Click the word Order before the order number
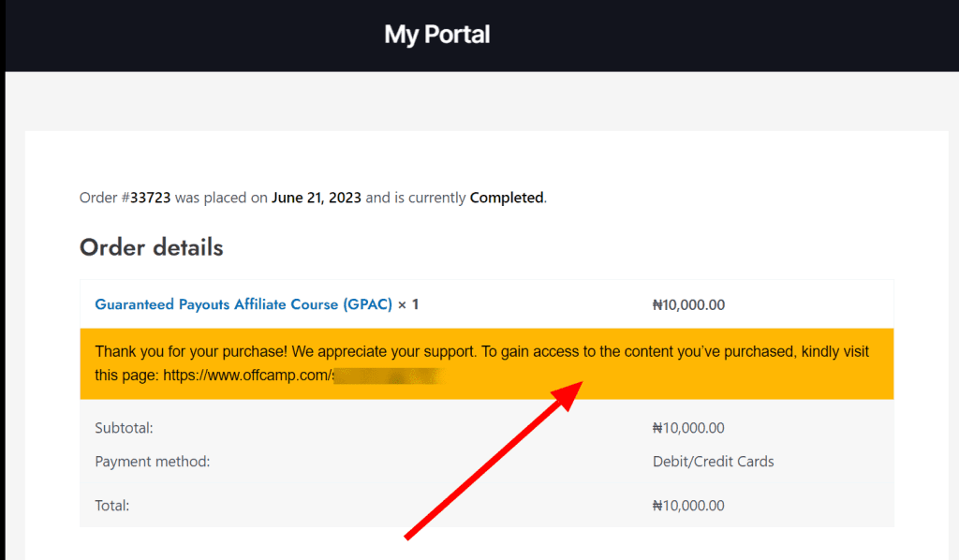This screenshot has width=959, height=560. point(98,198)
